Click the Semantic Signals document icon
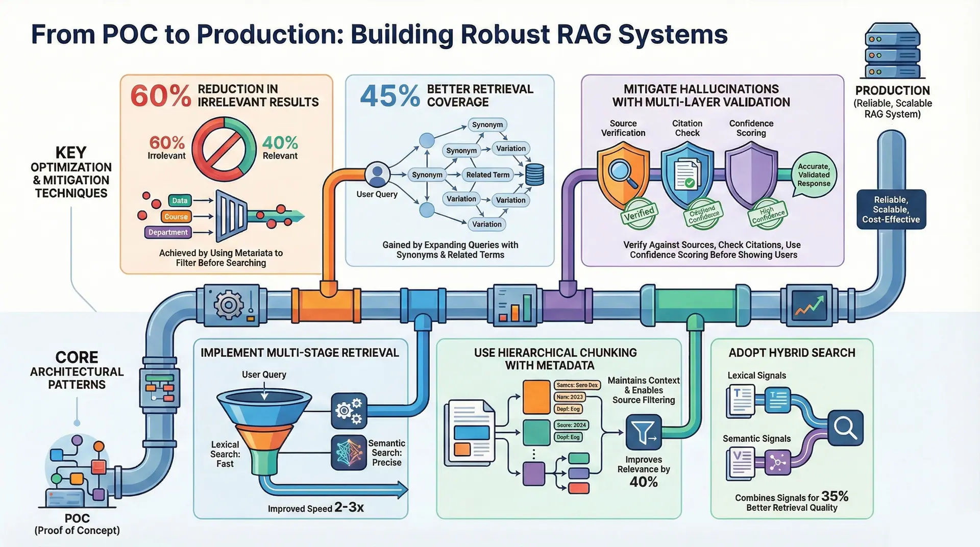Screen dimensions: 980x547 click(740, 464)
